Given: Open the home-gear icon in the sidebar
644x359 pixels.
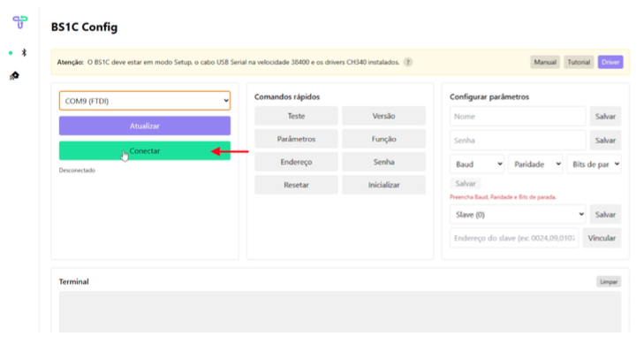Looking at the screenshot, I should point(14,76).
